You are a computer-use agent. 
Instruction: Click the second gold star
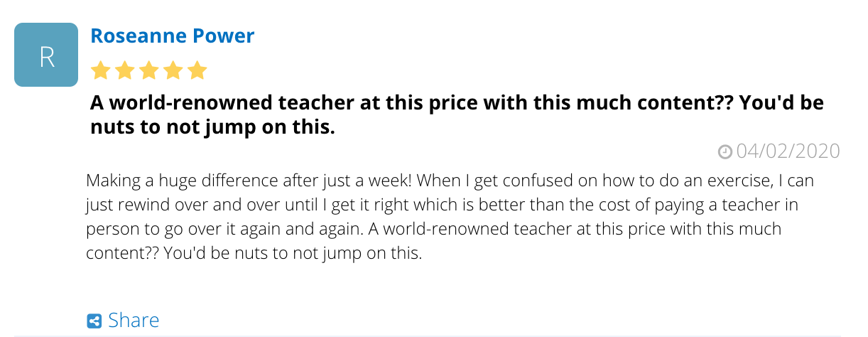coord(125,70)
